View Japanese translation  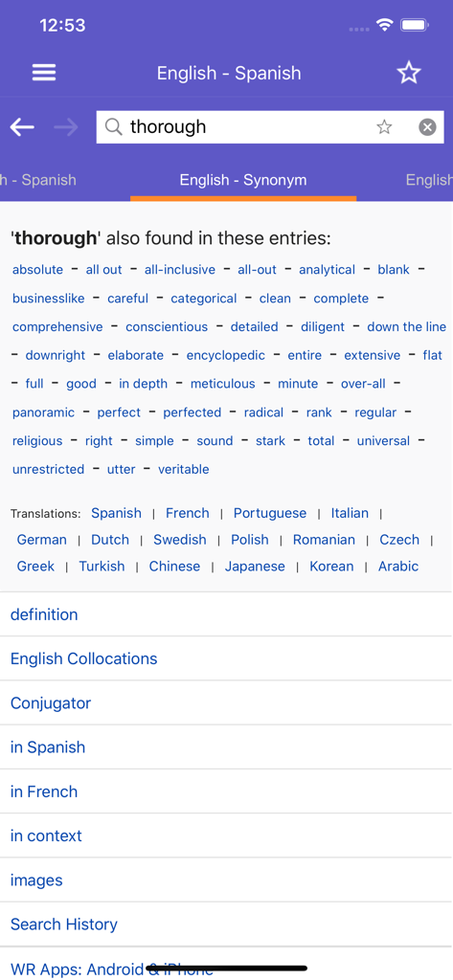click(255, 567)
